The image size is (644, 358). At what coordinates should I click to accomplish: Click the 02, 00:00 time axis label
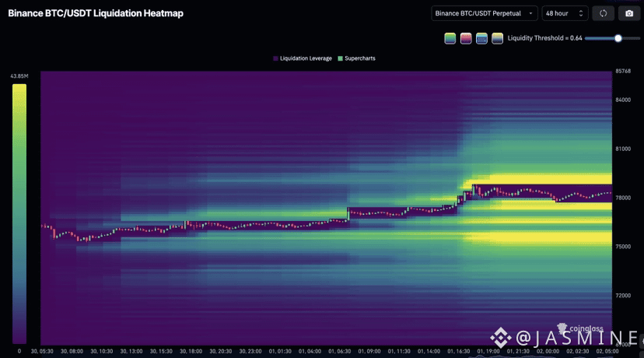[548, 352]
